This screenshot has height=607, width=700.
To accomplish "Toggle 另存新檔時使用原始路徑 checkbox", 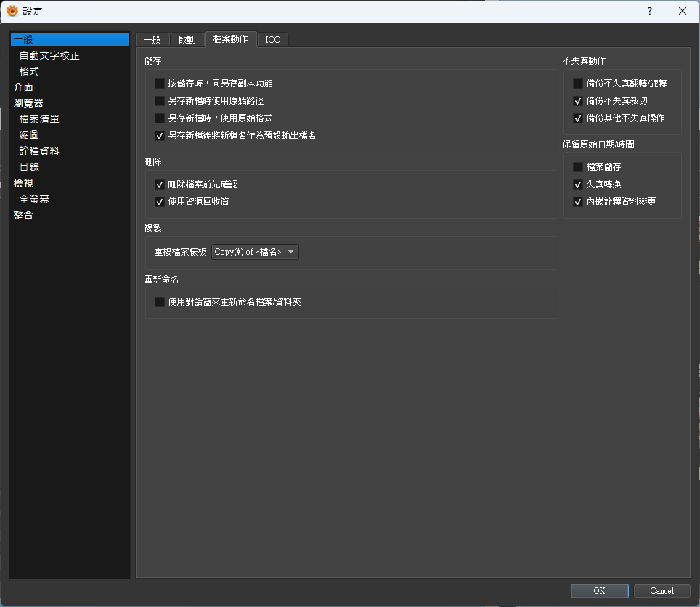I will (x=160, y=101).
